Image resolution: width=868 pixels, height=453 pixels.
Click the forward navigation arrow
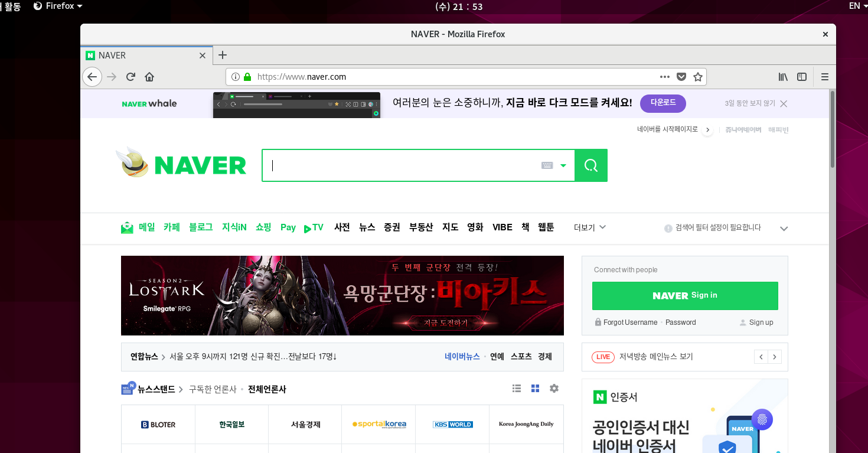112,77
